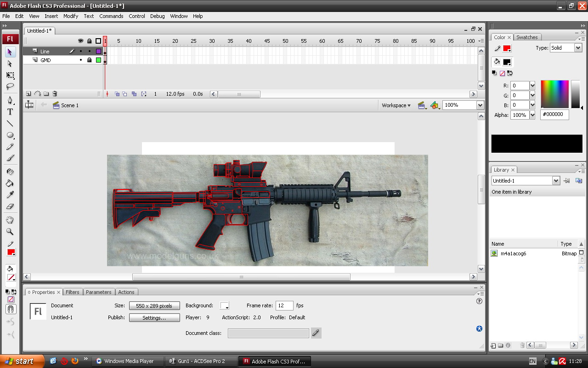
Task: Open the color Type dropdown
Action: (x=578, y=48)
